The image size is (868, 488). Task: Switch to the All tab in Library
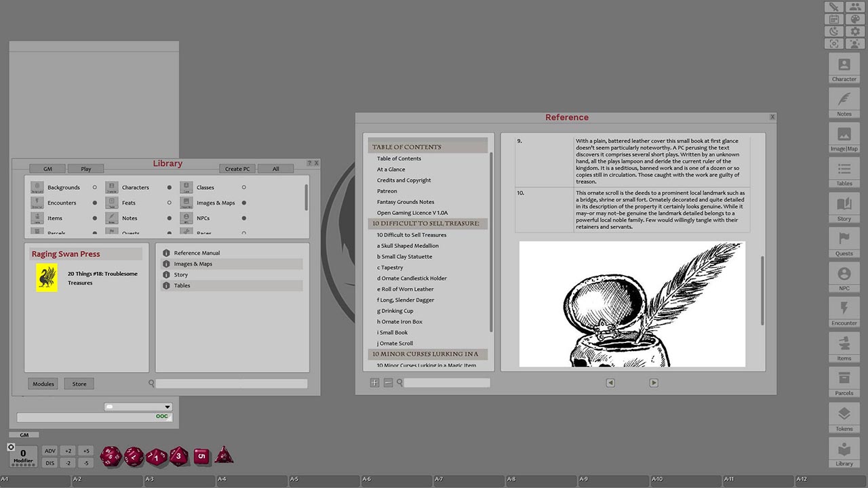click(x=275, y=168)
